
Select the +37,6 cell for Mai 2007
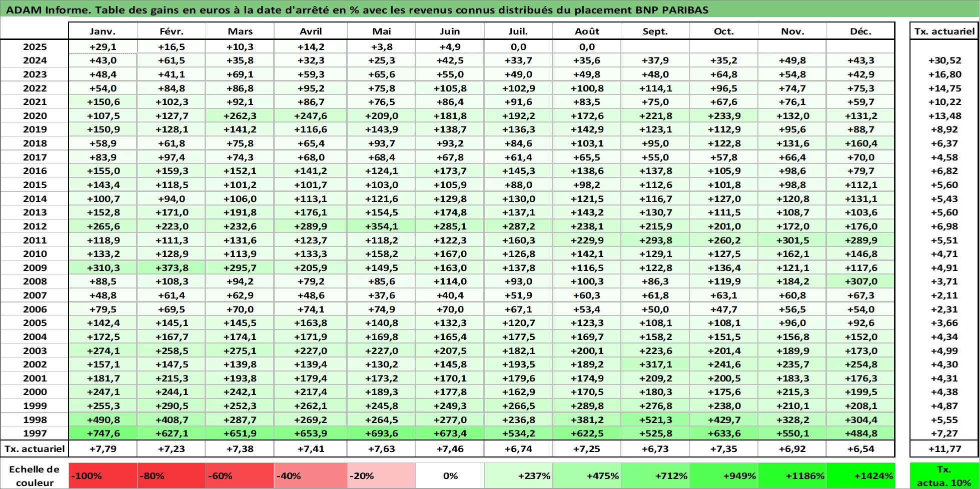point(382,295)
